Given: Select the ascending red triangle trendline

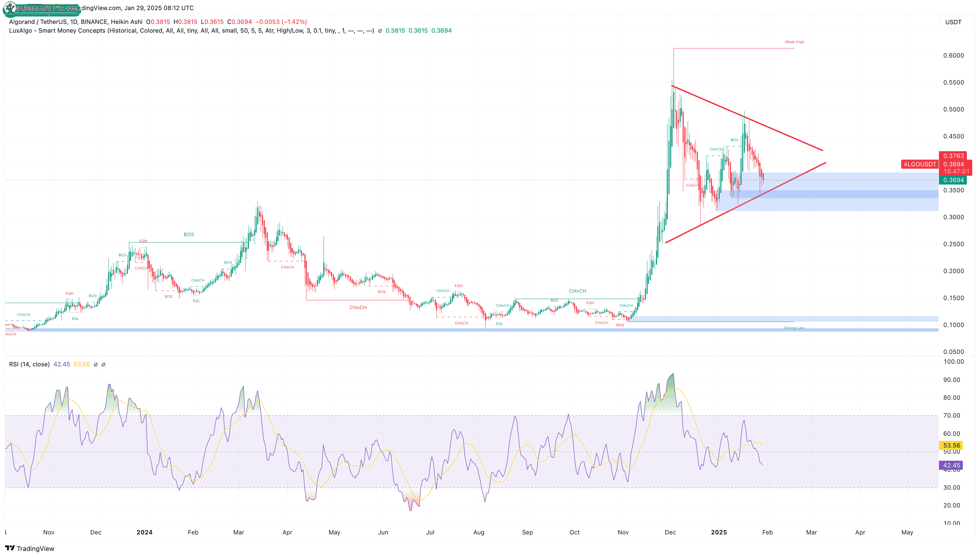Looking at the screenshot, I should click(746, 203).
